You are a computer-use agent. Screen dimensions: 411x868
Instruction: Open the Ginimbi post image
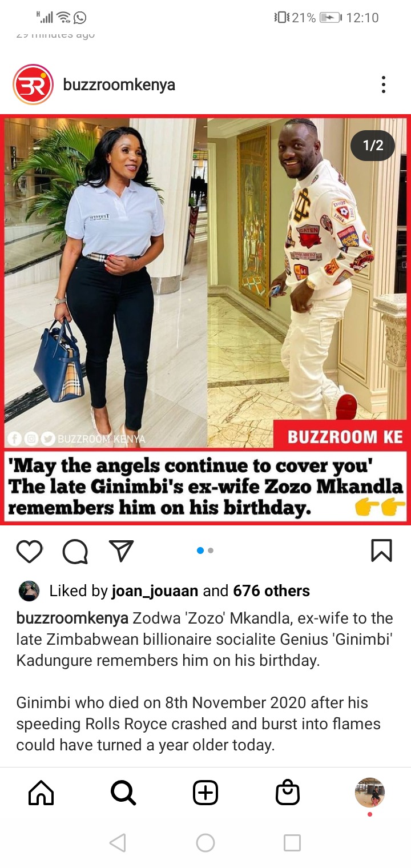click(205, 320)
